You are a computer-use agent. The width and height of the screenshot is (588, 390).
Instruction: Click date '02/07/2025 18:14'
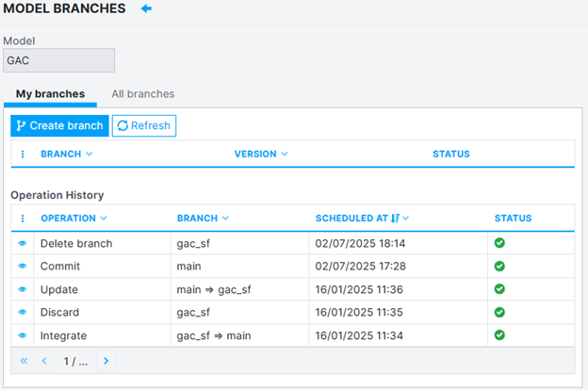click(x=360, y=243)
